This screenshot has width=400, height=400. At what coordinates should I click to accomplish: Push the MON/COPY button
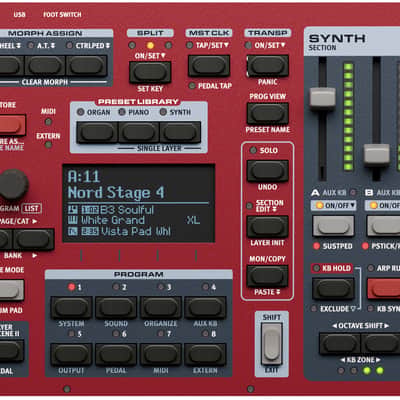coord(268,276)
